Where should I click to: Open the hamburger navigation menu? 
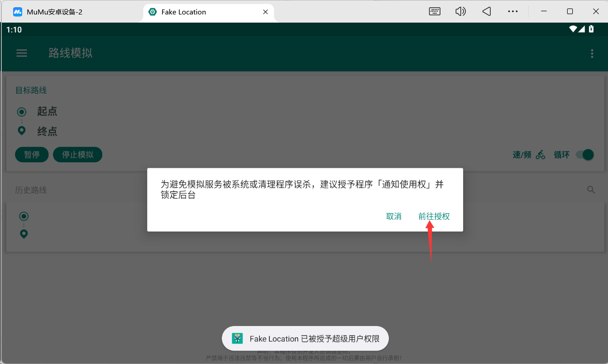[22, 53]
